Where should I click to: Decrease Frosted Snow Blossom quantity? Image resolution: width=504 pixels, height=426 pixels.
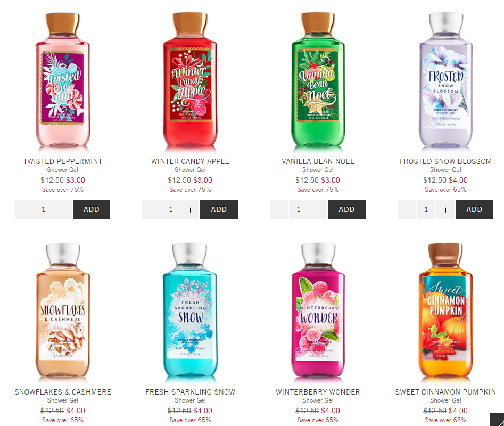tap(407, 210)
